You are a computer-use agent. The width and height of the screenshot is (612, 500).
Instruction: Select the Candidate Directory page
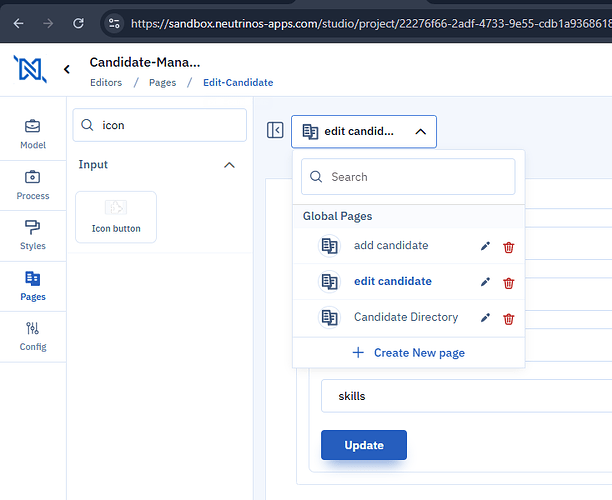click(x=406, y=317)
